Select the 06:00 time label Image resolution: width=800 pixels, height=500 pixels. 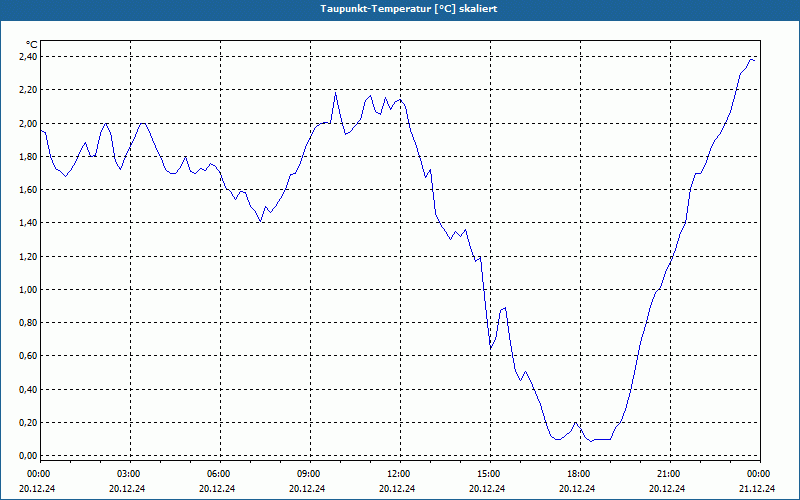coord(220,474)
